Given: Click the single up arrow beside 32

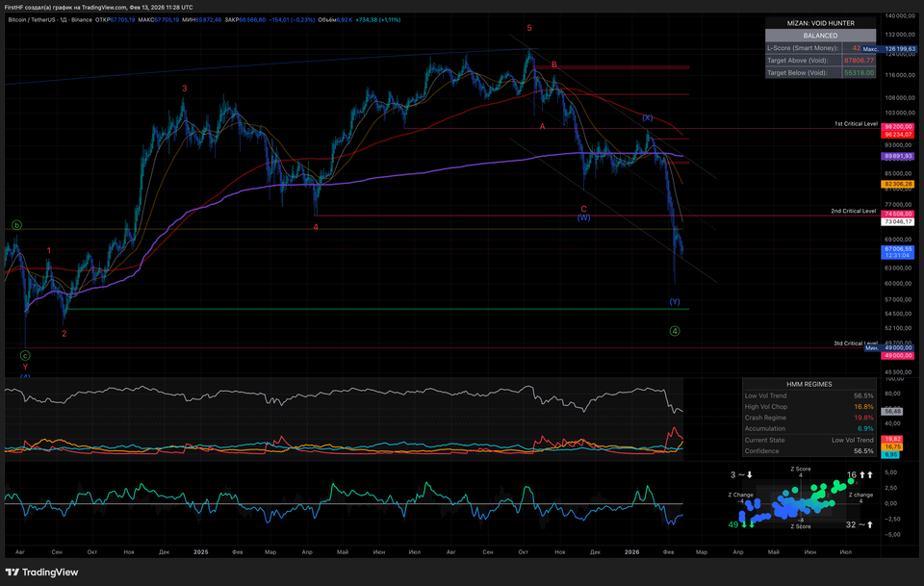Looking at the screenshot, I should click(869, 524).
